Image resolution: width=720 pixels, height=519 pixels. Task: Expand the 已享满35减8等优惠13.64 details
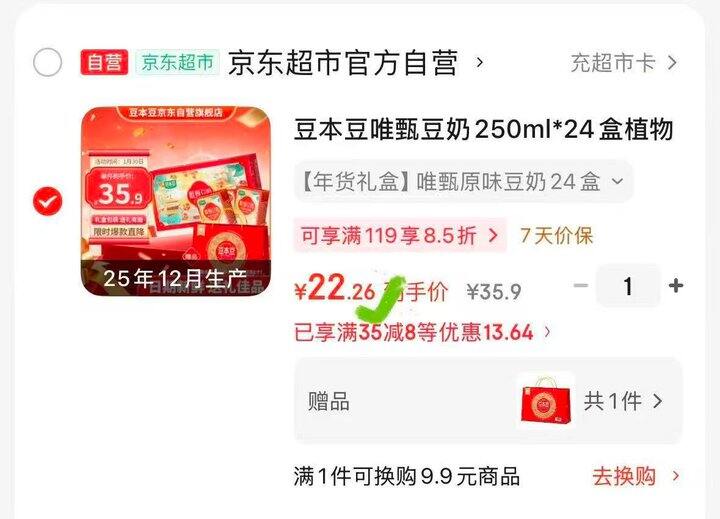click(422, 332)
